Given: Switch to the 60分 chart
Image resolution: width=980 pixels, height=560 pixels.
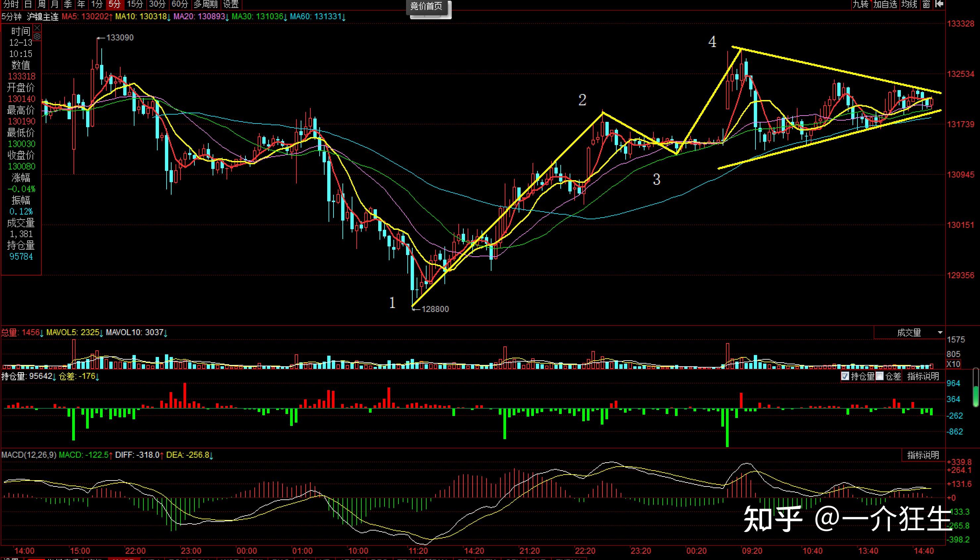Looking at the screenshot, I should click(x=180, y=4).
